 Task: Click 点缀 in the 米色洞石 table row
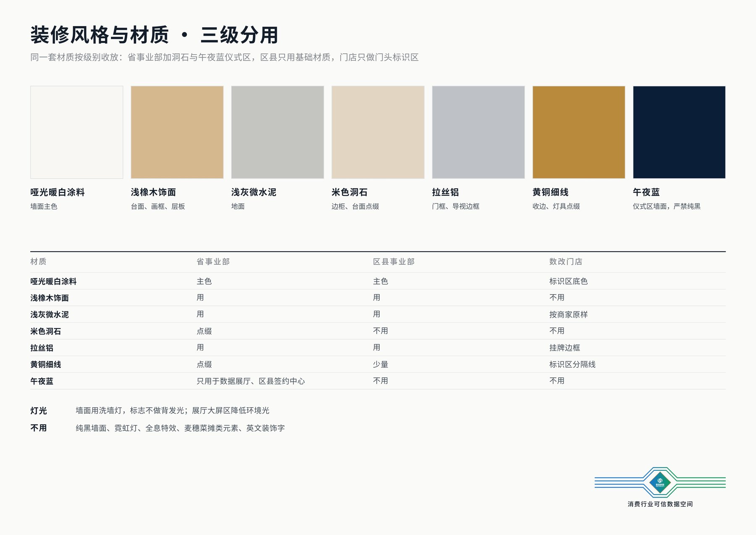[x=204, y=331]
